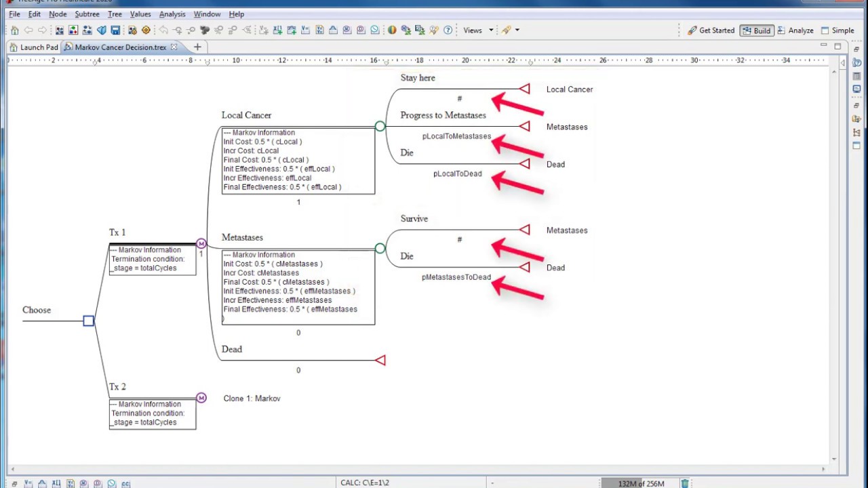The image size is (868, 488).
Task: Click the blue shield-shaped toolbar icon
Action: [x=102, y=30]
